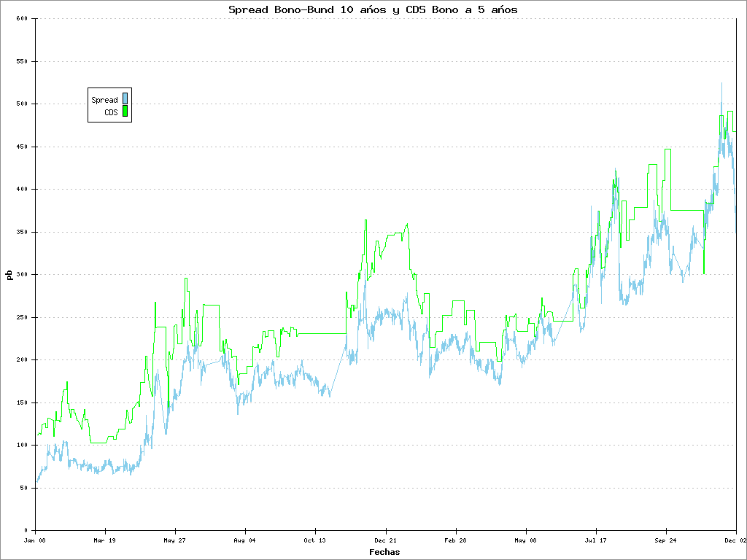Click the 300 y-axis value label
Screen dimensions: 747x560
coord(21,275)
